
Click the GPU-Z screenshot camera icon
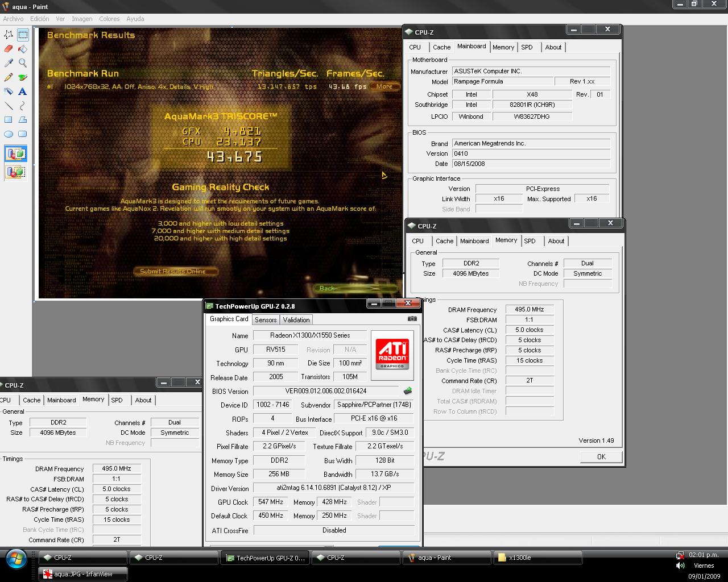coord(412,319)
